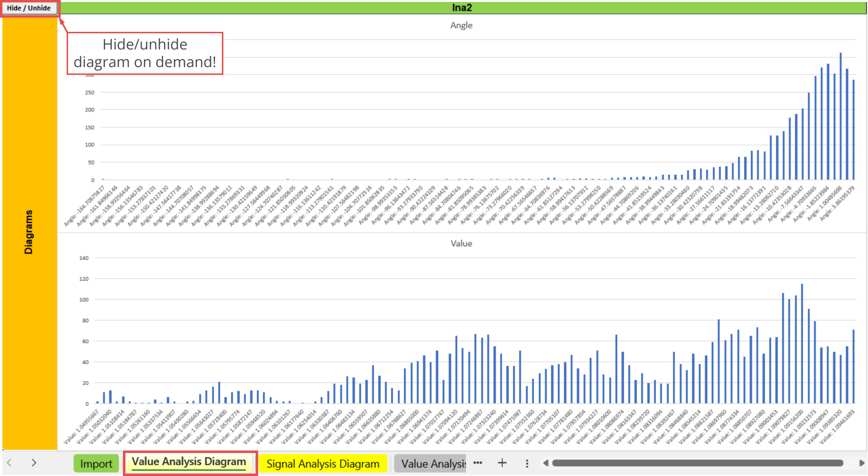Show more sheet tabs via ellipsis
This screenshot has width=868, height=476.
(x=478, y=463)
